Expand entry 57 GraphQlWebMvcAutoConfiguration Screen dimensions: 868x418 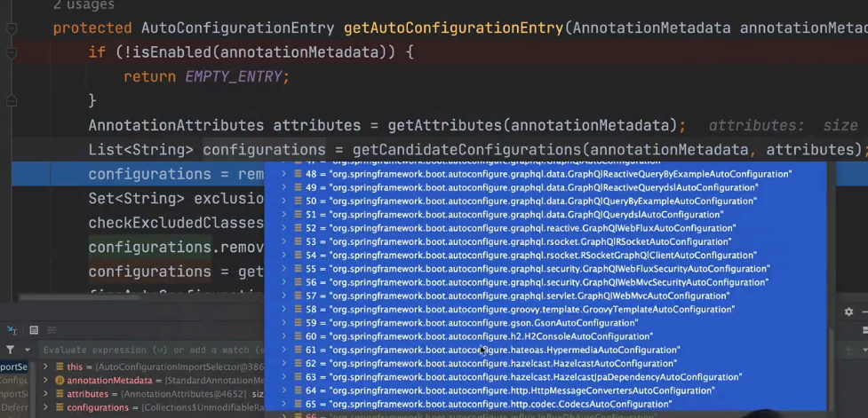pos(284,296)
